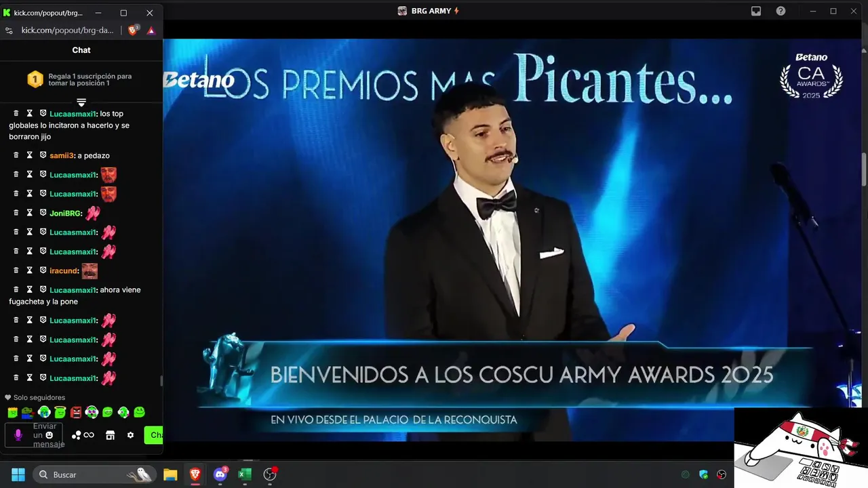Switch to Brave browser in the taskbar
The width and height of the screenshot is (868, 488).
pyautogui.click(x=195, y=474)
